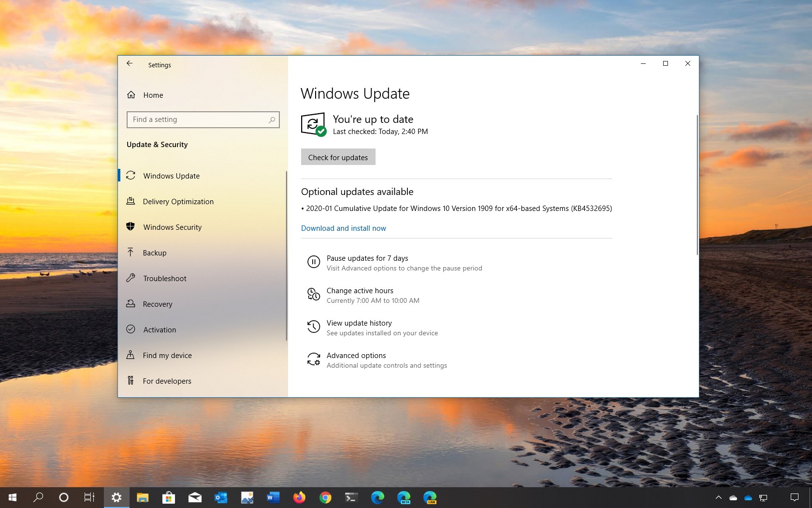Open Cortana circle on taskbar

[x=64, y=497]
